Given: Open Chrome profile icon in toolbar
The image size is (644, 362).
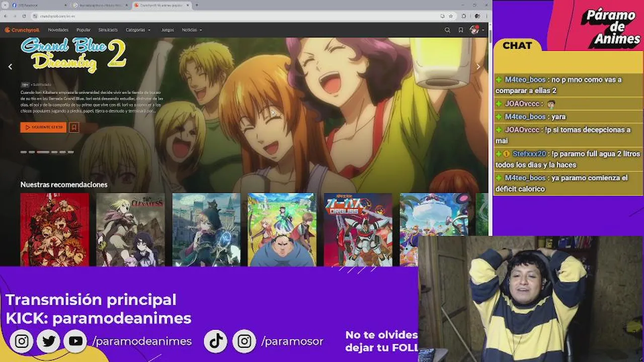Looking at the screenshot, I should tap(477, 16).
